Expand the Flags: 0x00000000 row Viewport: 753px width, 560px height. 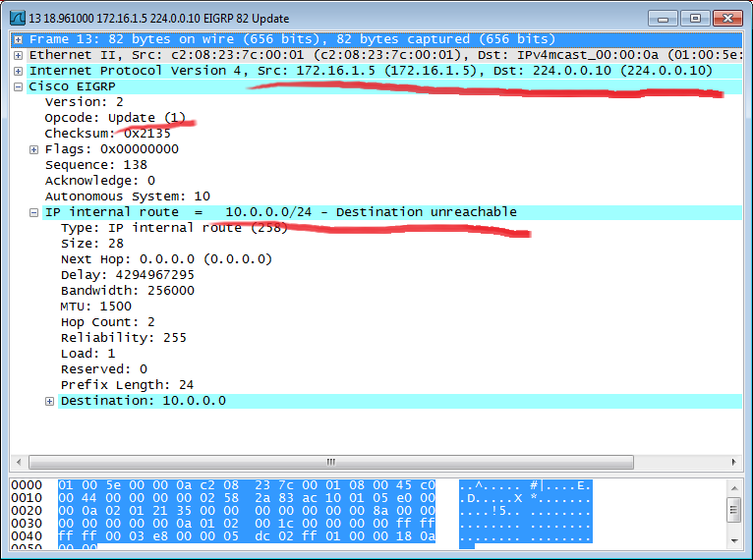33,149
